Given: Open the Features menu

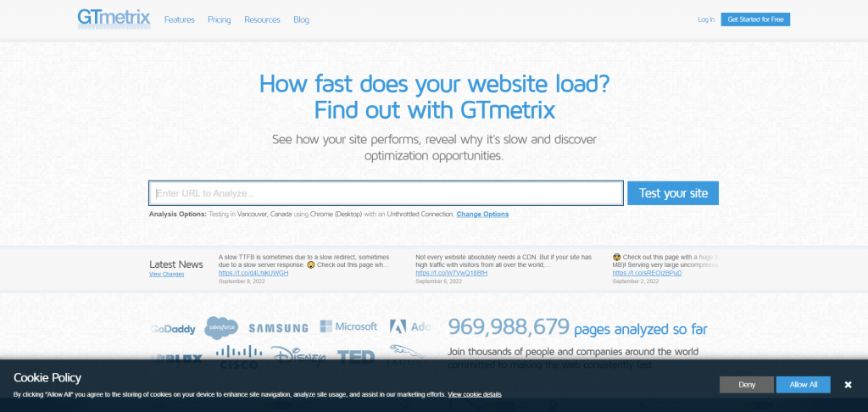Looking at the screenshot, I should [180, 20].
